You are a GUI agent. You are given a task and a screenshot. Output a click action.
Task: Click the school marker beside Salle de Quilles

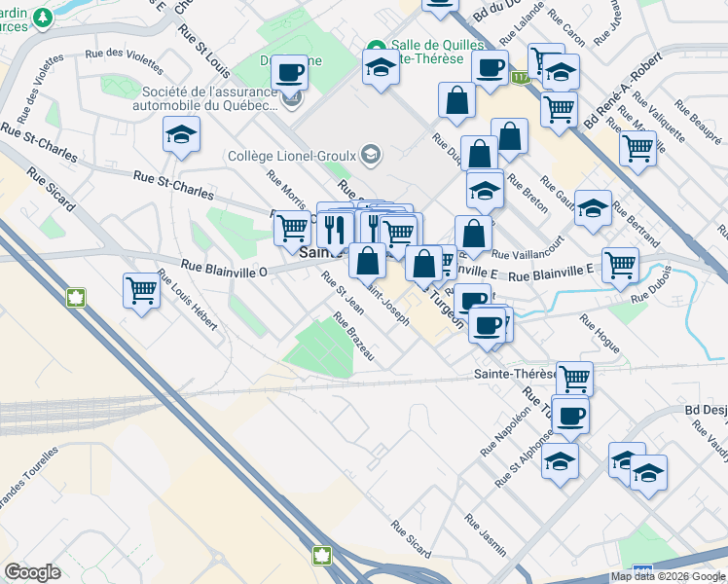pos(381,69)
